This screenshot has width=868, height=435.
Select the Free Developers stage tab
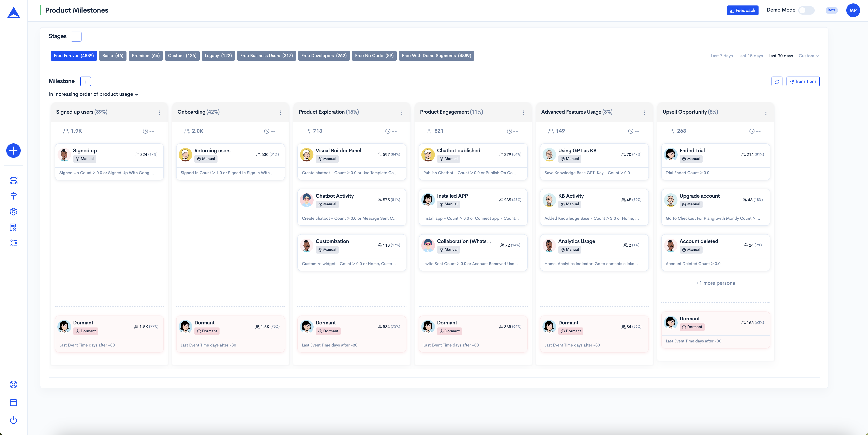coord(324,55)
